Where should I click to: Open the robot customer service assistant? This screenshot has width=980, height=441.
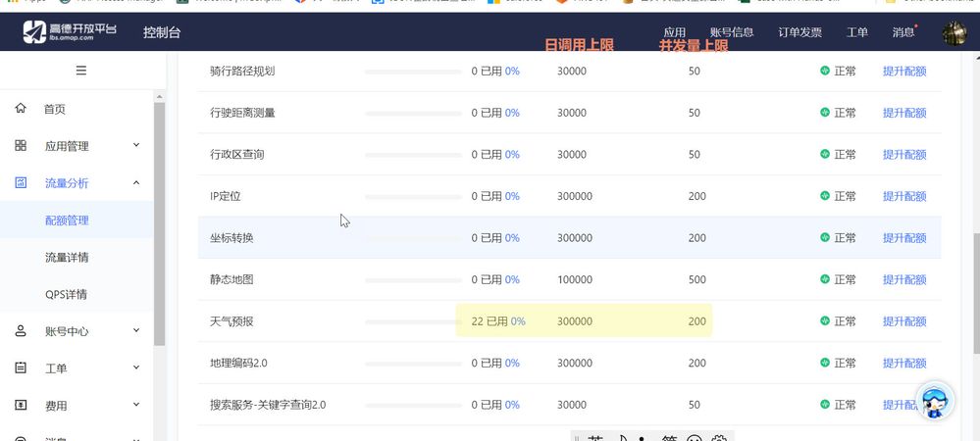[x=935, y=401]
